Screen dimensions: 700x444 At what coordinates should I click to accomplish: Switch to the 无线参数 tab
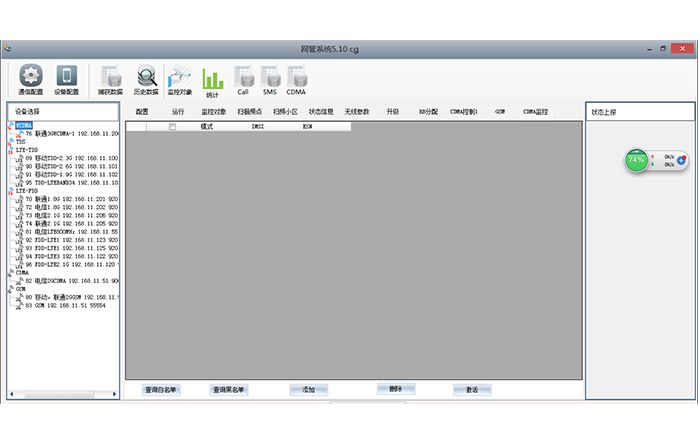point(357,112)
